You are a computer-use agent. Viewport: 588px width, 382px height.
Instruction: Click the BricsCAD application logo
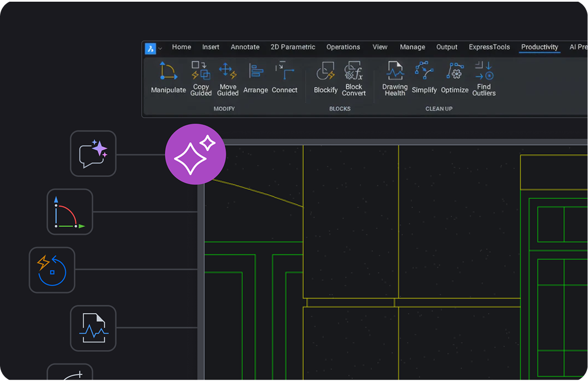pos(151,48)
